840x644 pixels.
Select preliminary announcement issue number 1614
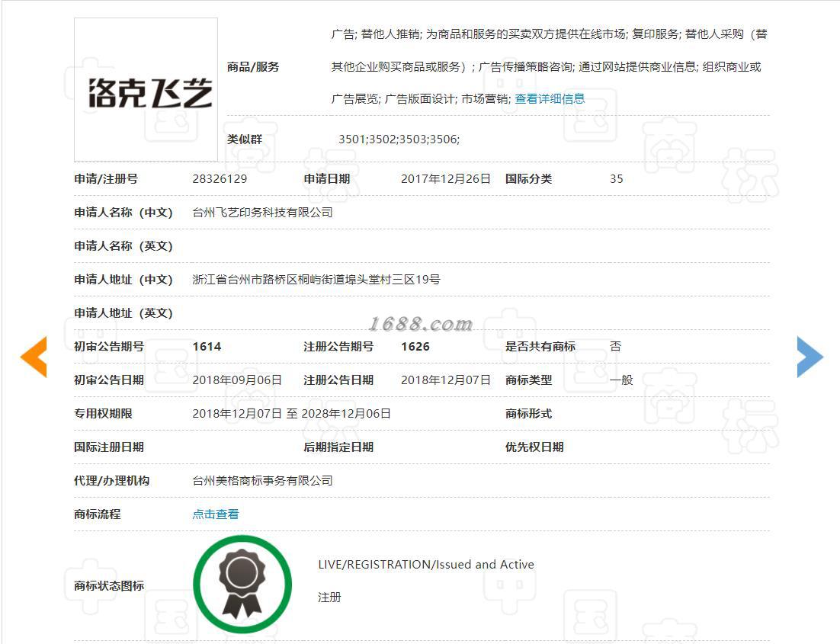coord(207,347)
